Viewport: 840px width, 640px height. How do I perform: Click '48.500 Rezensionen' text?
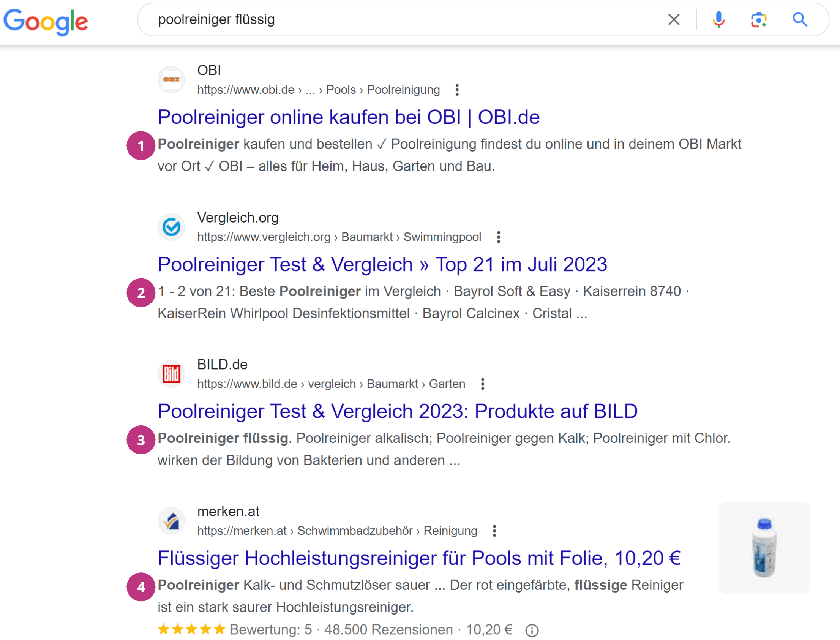(388, 630)
